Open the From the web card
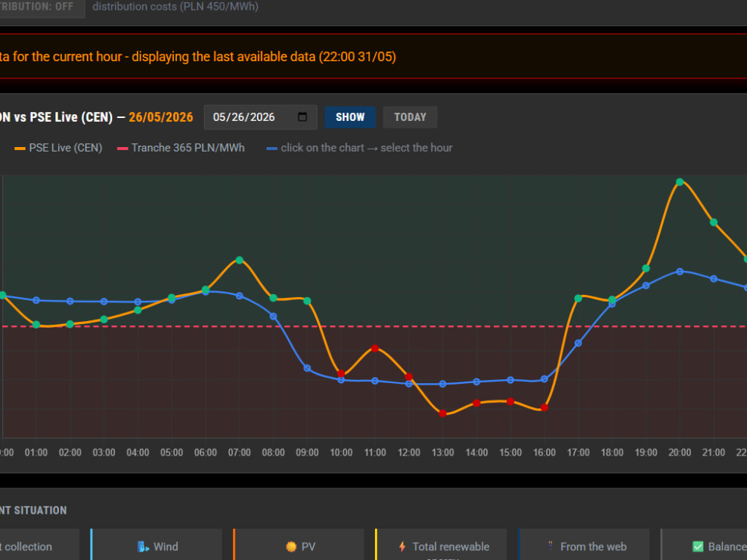 click(583, 544)
